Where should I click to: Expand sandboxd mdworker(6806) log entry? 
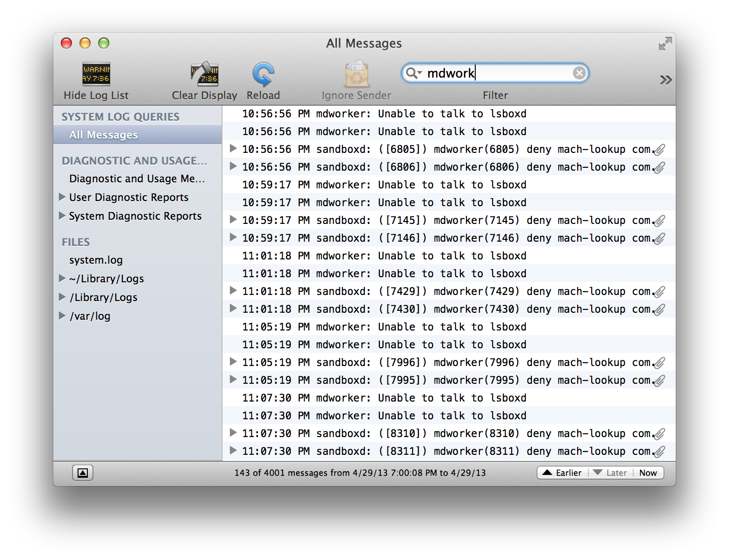pos(233,166)
